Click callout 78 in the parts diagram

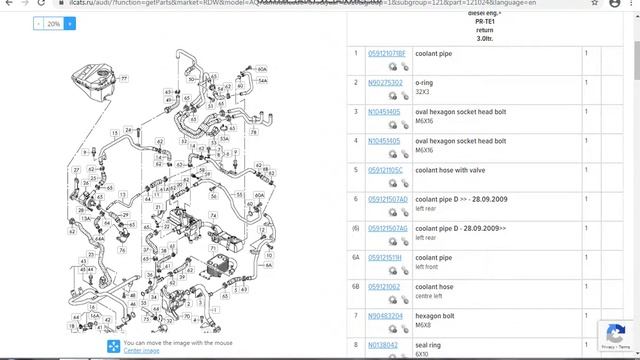point(253,132)
